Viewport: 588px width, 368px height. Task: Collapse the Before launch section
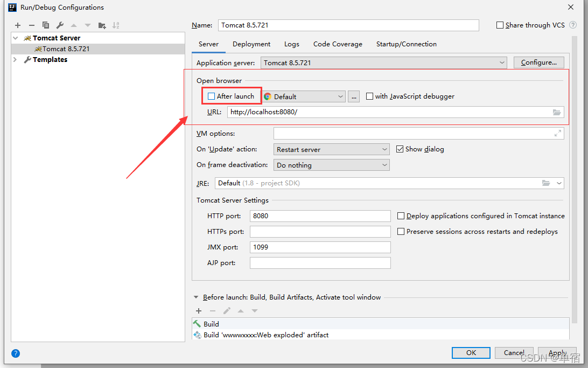point(196,297)
